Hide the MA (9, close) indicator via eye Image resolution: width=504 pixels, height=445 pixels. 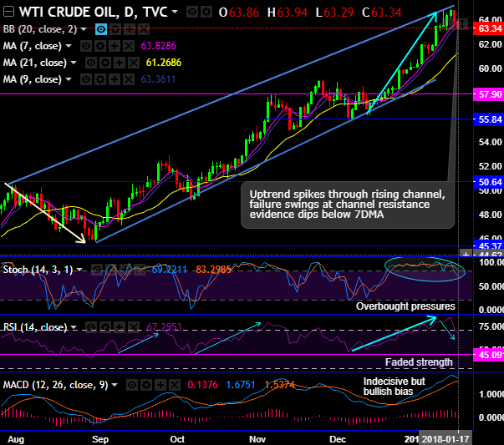point(86,79)
